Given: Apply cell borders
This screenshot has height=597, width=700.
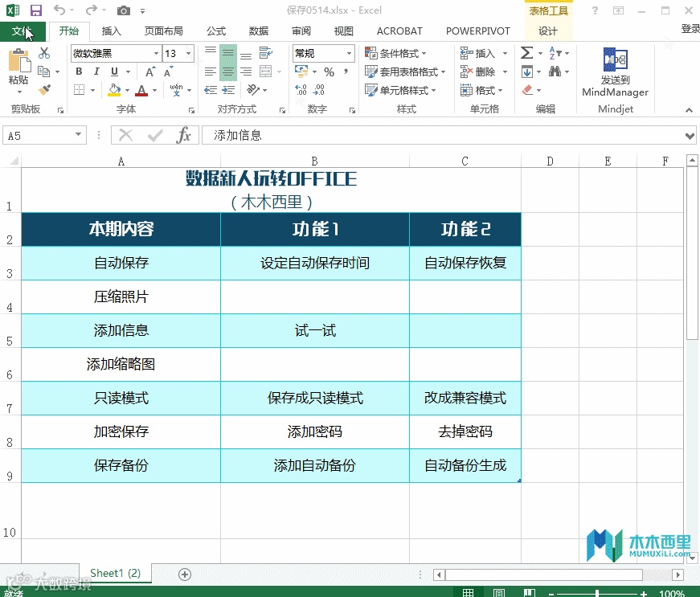Looking at the screenshot, I should (x=79, y=90).
